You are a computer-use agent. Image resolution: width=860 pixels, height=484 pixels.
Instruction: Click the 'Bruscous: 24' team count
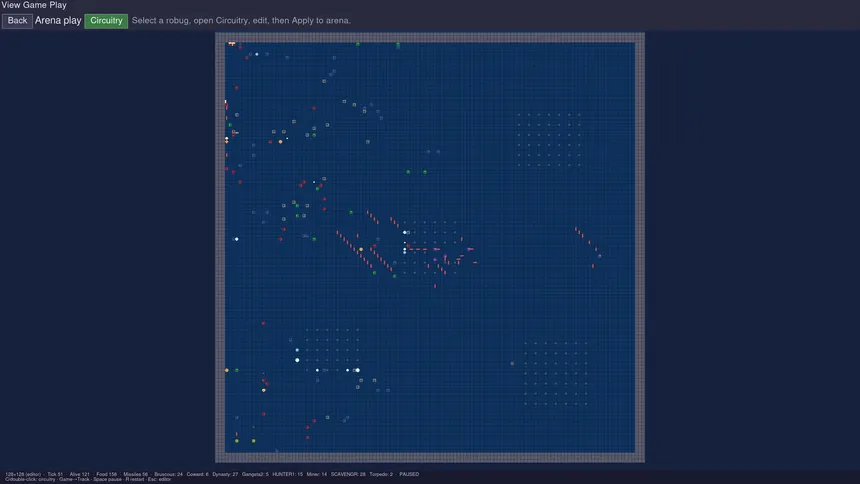pos(168,475)
